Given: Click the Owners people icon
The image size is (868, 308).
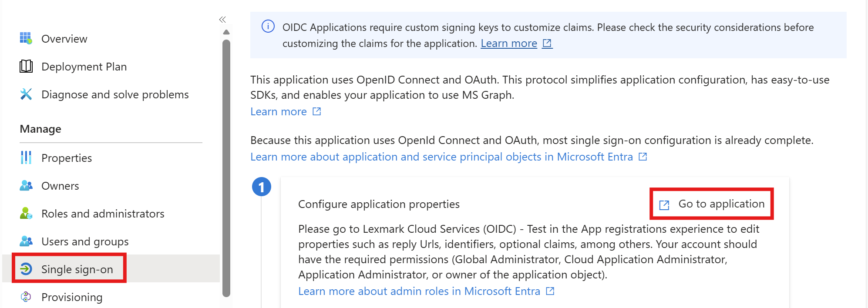Looking at the screenshot, I should coord(26,185).
